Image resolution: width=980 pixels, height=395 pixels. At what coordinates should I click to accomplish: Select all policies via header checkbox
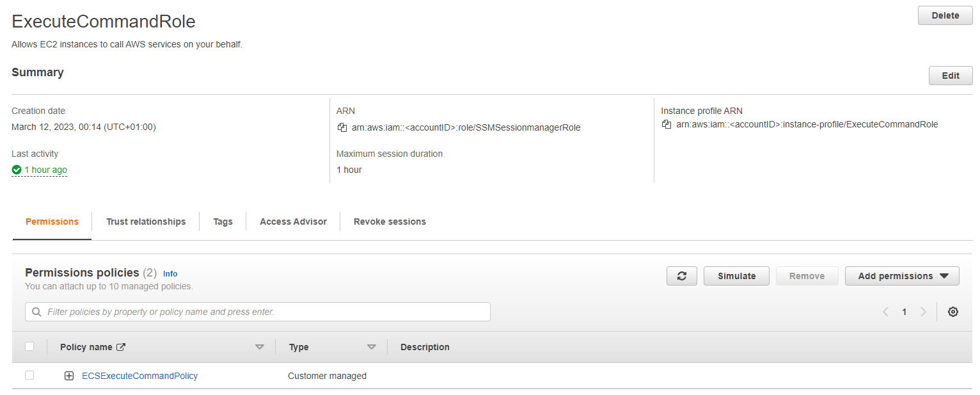tap(29, 346)
